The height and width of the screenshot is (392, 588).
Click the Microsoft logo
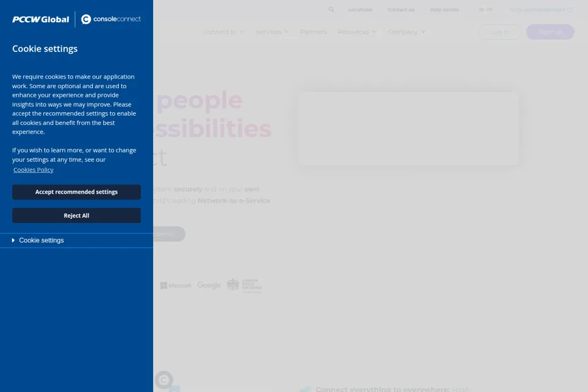pos(176,285)
